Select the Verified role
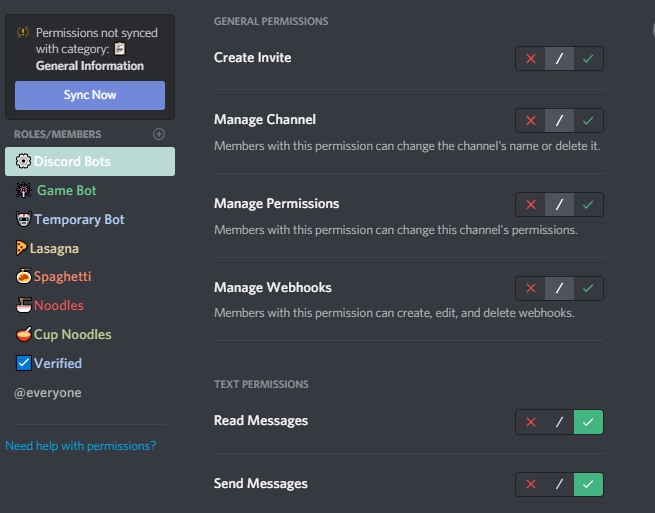The image size is (655, 513). pos(58,363)
